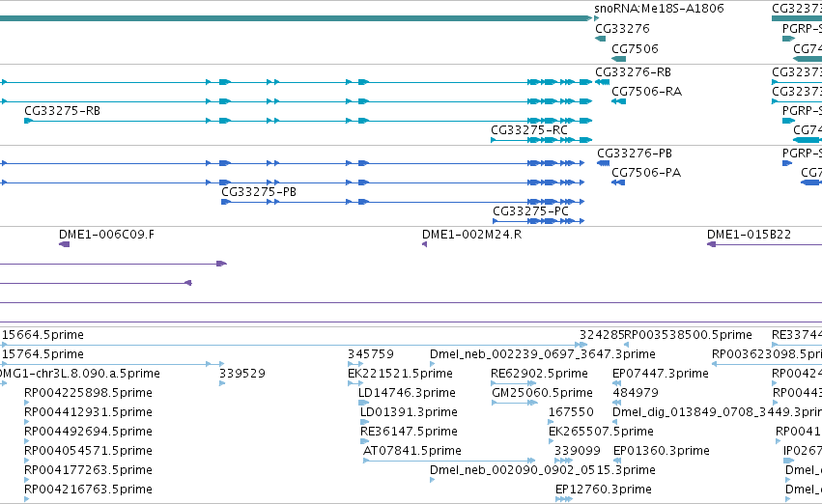Select Dmel_neb_002239_0697_3647.3prime
Image resolution: width=822 pixels, height=504 pixels.
(x=543, y=354)
